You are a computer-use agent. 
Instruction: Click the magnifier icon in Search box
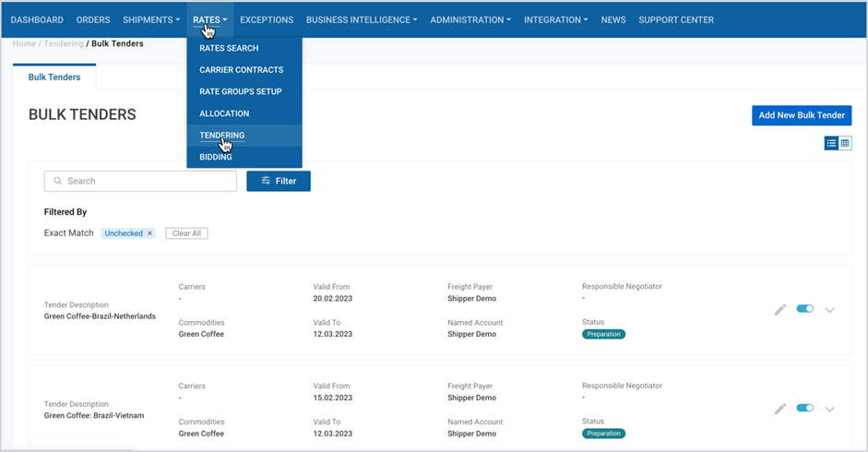(x=57, y=181)
